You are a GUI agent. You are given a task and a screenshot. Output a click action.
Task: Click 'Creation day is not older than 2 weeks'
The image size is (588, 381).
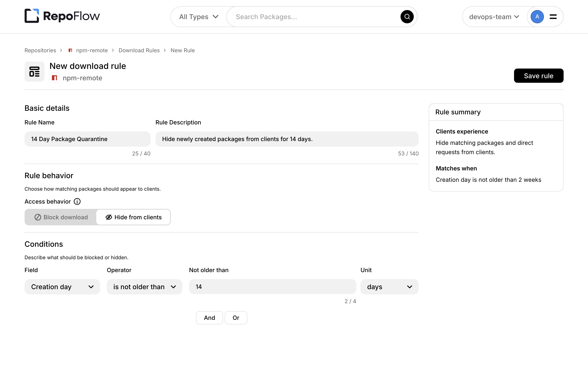tap(488, 180)
